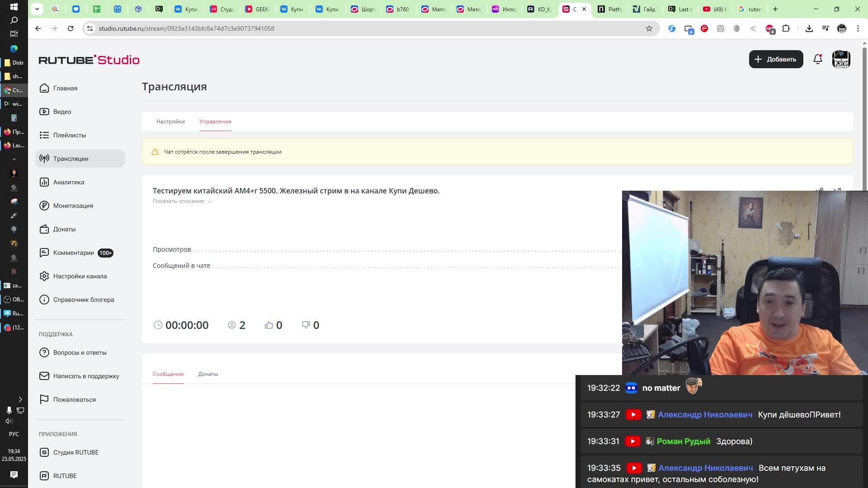Open Справочник блогера link
The width and height of the screenshot is (868, 488).
pyautogui.click(x=83, y=300)
